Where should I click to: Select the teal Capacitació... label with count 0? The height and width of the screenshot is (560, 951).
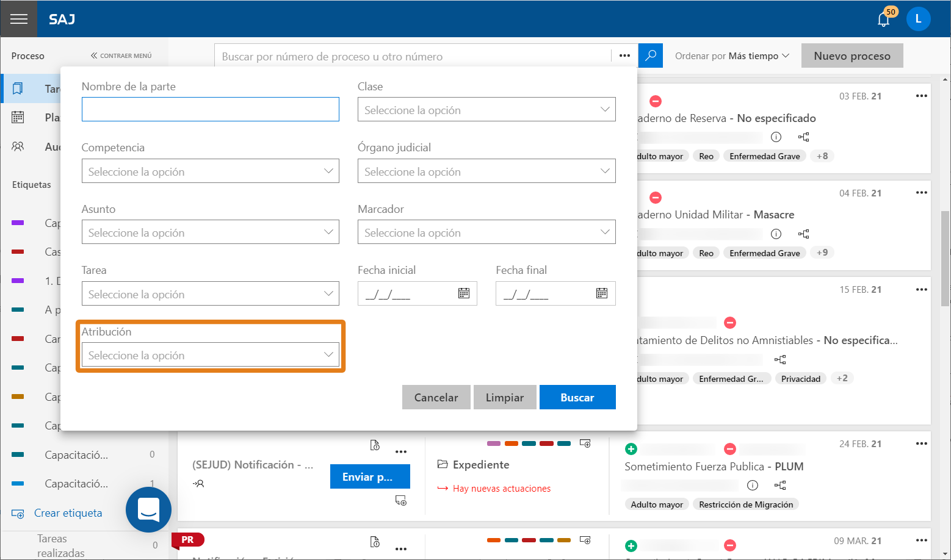(x=84, y=455)
